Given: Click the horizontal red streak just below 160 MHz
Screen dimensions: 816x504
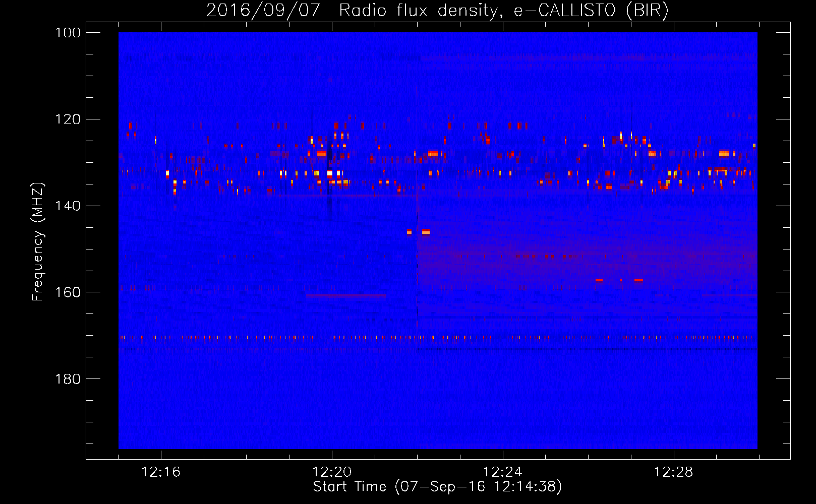Looking at the screenshot, I should [346, 296].
